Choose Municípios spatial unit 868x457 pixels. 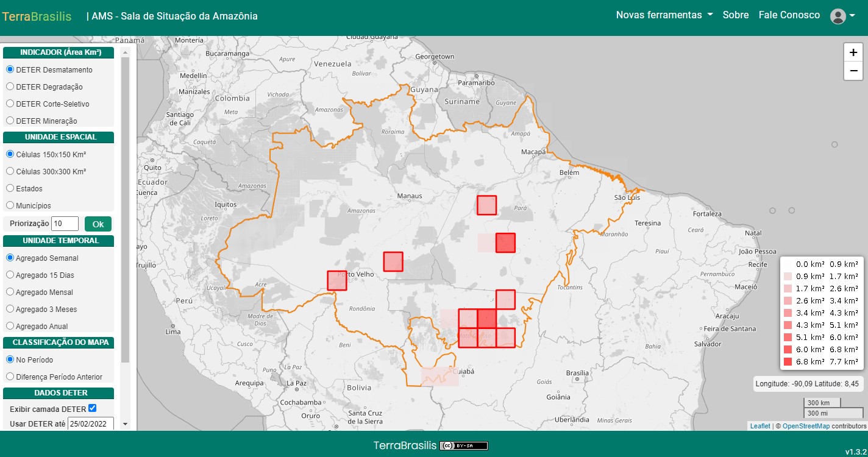pyautogui.click(x=29, y=206)
